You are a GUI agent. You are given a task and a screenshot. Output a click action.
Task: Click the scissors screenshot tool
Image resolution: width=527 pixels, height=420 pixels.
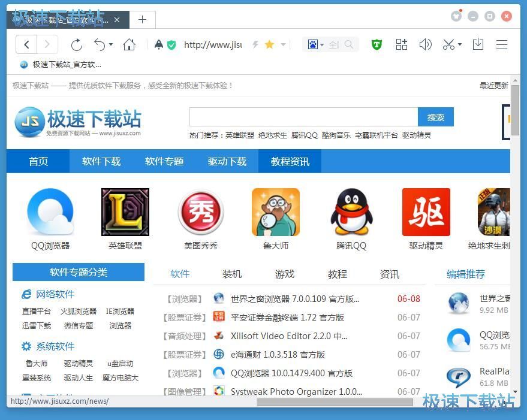(448, 44)
